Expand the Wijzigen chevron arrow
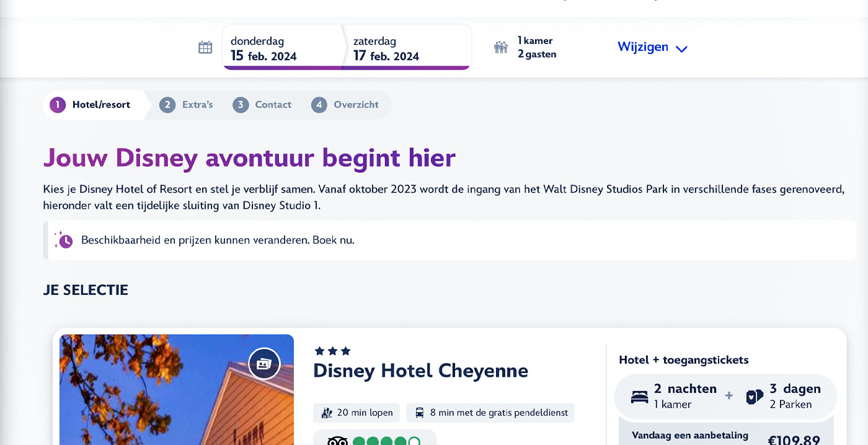This screenshot has height=445, width=868. 681,49
